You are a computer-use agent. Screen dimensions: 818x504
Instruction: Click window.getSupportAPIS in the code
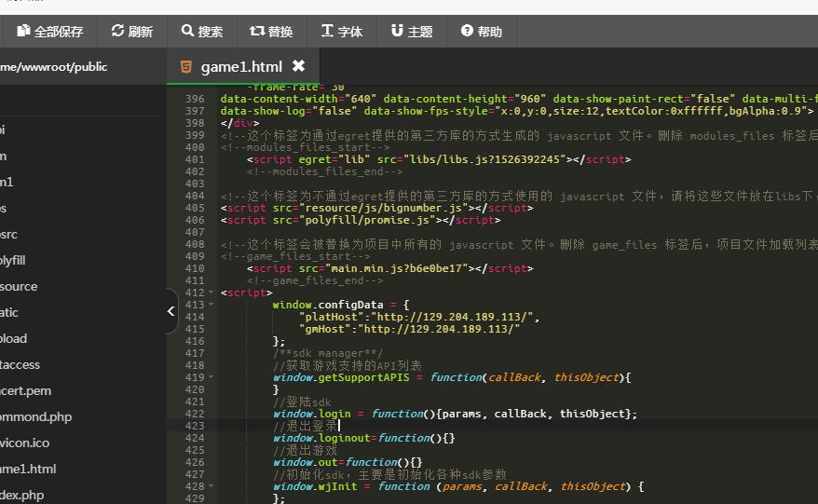[x=341, y=376]
